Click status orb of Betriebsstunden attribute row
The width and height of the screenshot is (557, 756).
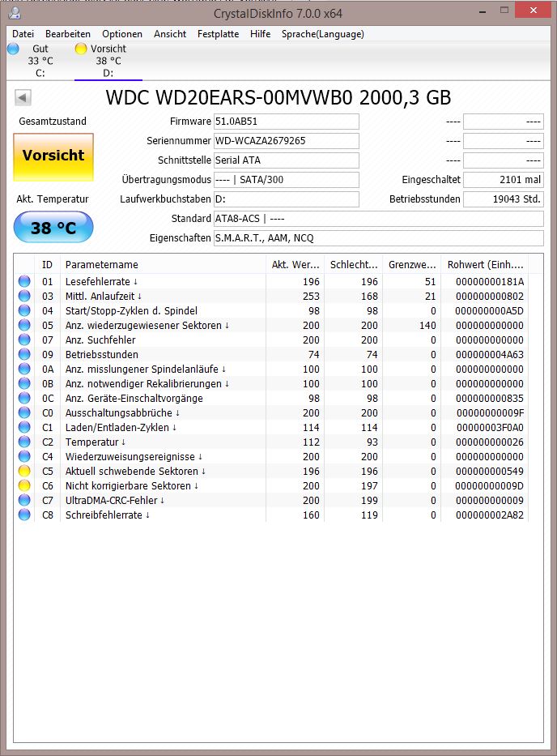pos(24,354)
